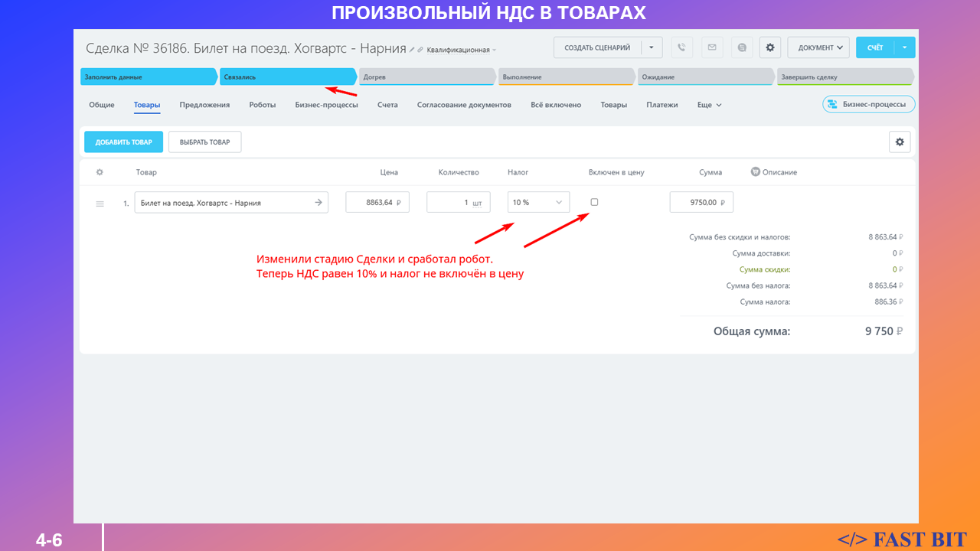
Task: Expand the Документ dropdown
Action: click(818, 47)
